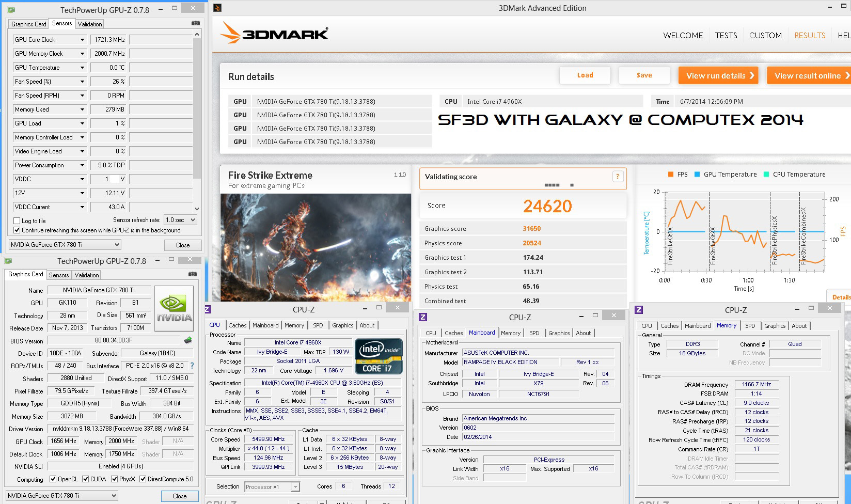851x504 pixels.
Task: Click the GPU-Z sensors list vertical scrollbar
Action: tap(197, 121)
